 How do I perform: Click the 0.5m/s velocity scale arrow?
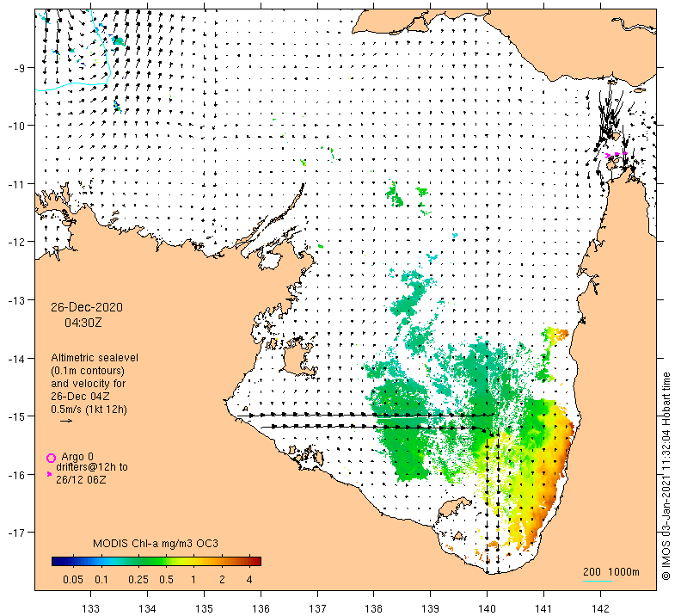coord(66,421)
